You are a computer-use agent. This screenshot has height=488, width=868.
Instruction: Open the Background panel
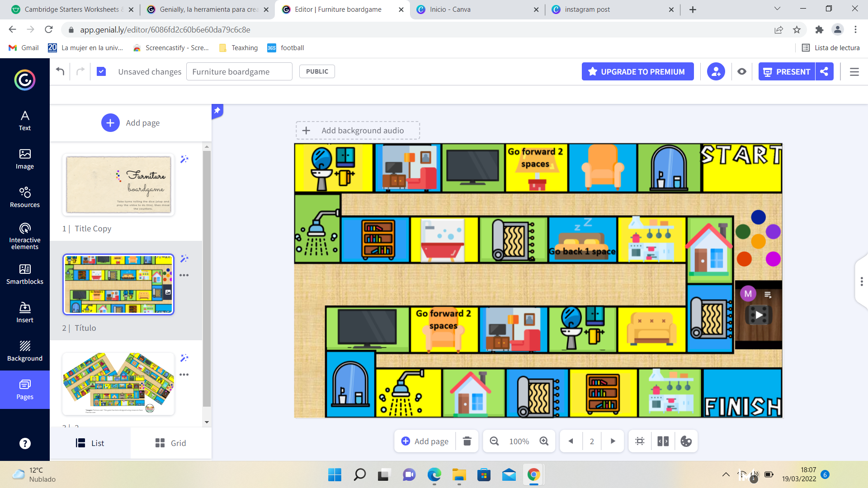[x=24, y=351]
